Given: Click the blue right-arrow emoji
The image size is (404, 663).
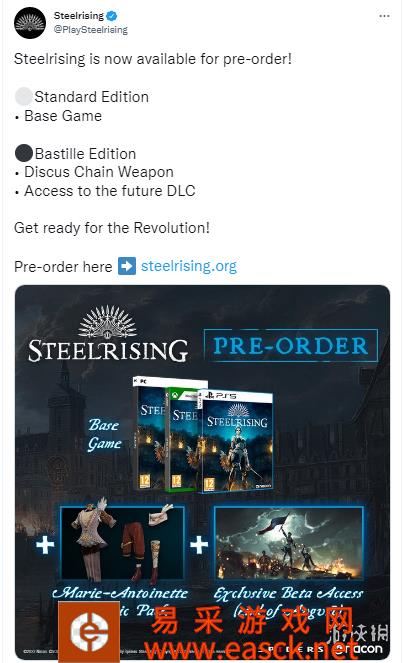Looking at the screenshot, I should (x=127, y=266).
